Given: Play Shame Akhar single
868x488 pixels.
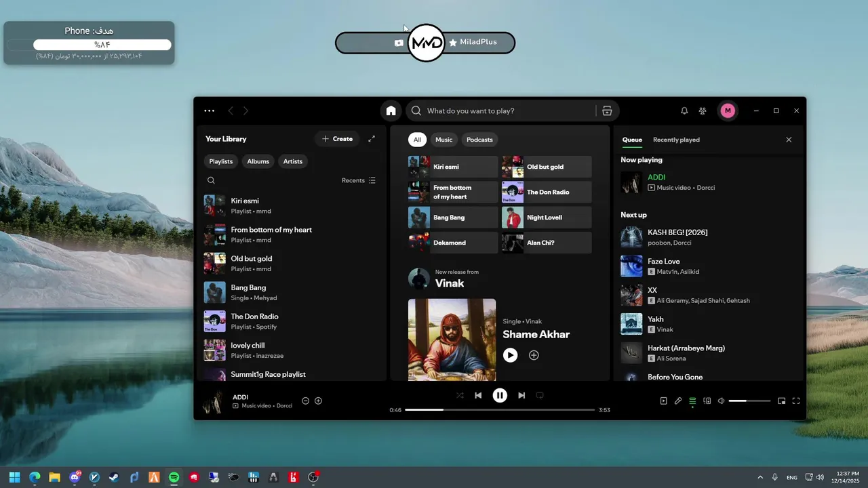Looking at the screenshot, I should point(510,355).
